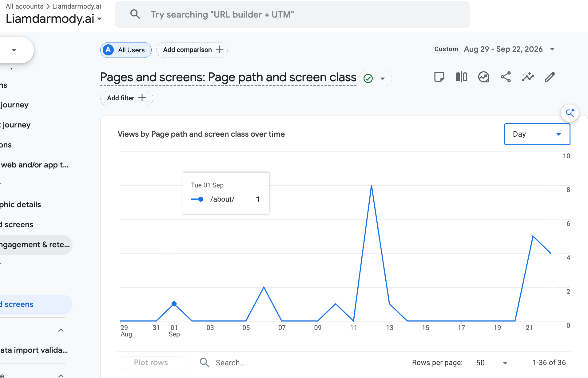
Task: Open the Insights sparkle icon
Action: 528,77
